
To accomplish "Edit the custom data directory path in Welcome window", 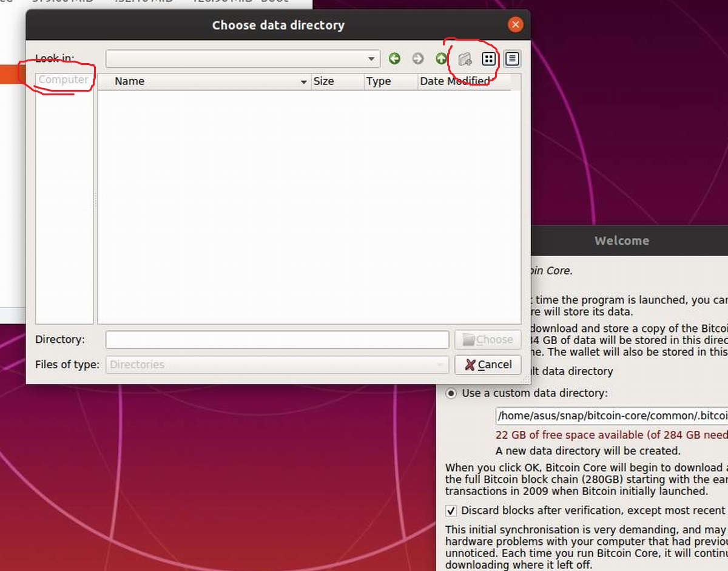I will click(612, 416).
